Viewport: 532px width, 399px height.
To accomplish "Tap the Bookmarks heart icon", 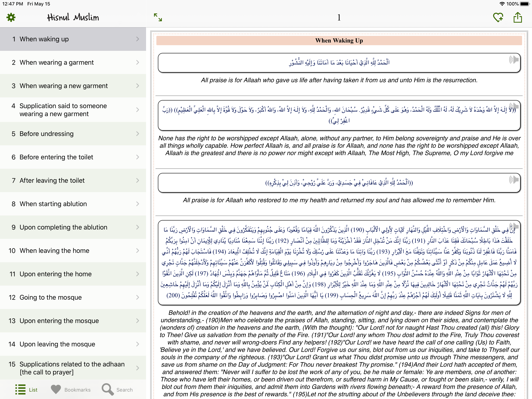I will point(56,389).
